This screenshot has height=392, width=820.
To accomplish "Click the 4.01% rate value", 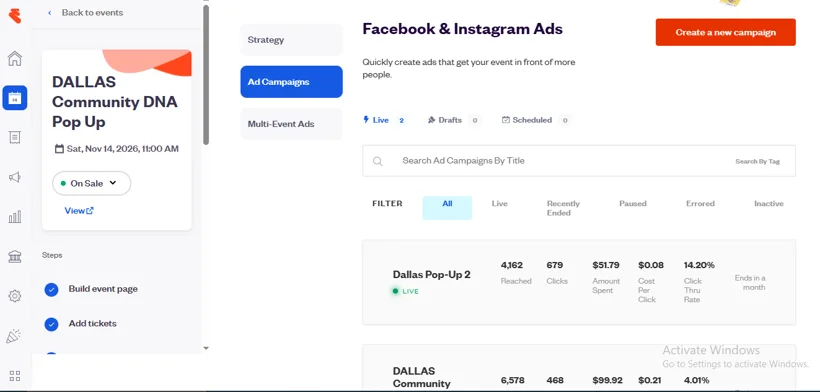I will (x=697, y=381).
